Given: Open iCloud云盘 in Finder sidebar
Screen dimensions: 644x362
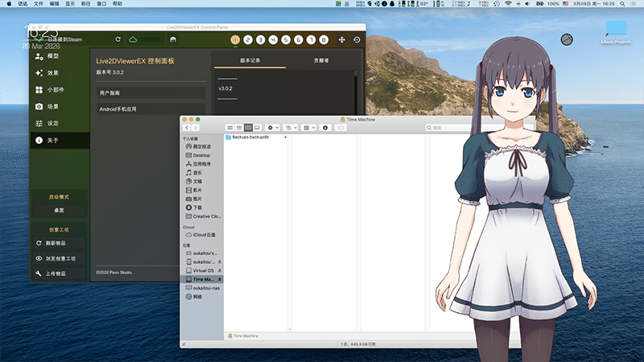Looking at the screenshot, I should (x=202, y=235).
